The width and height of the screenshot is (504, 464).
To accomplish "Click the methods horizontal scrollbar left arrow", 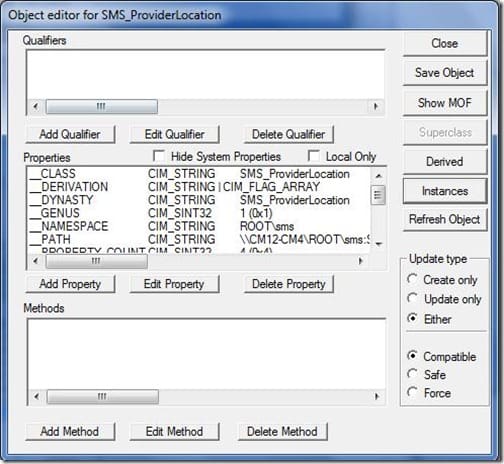I will coord(37,397).
